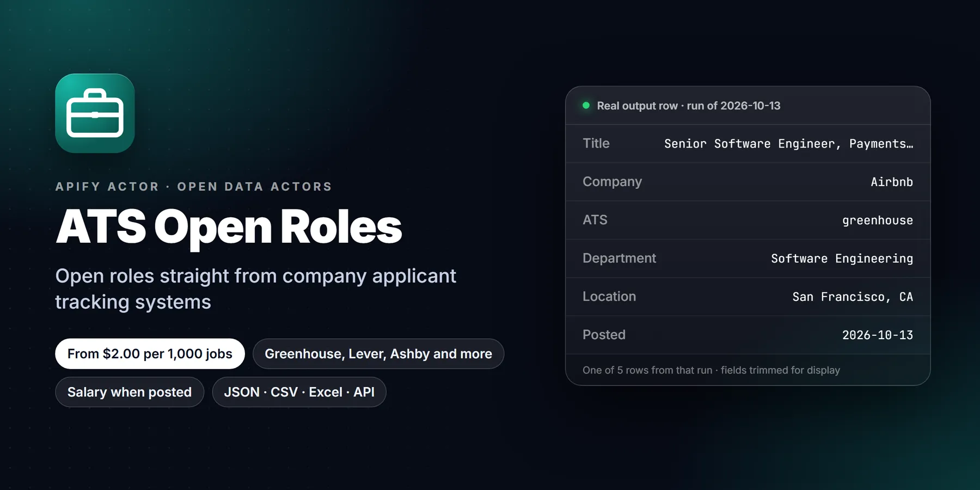980x490 pixels.
Task: Click 'Senior Software Engineer, Payments…' value
Action: point(788,144)
